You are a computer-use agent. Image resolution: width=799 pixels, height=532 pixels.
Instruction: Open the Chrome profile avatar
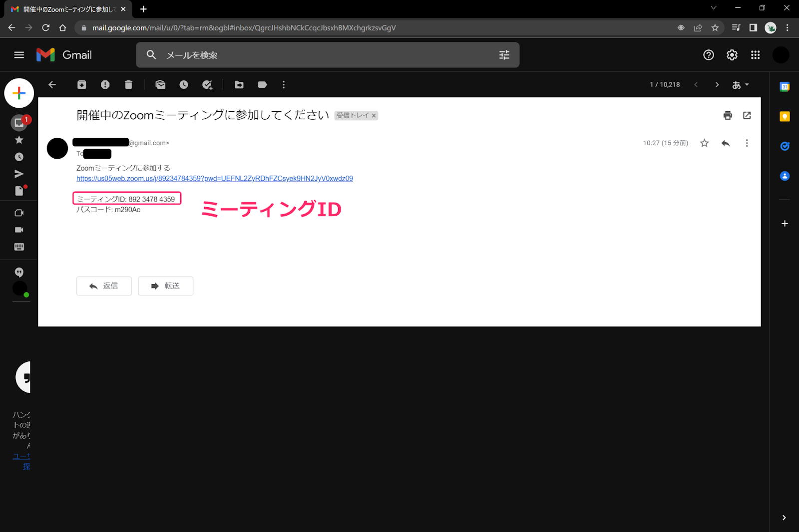click(771, 28)
